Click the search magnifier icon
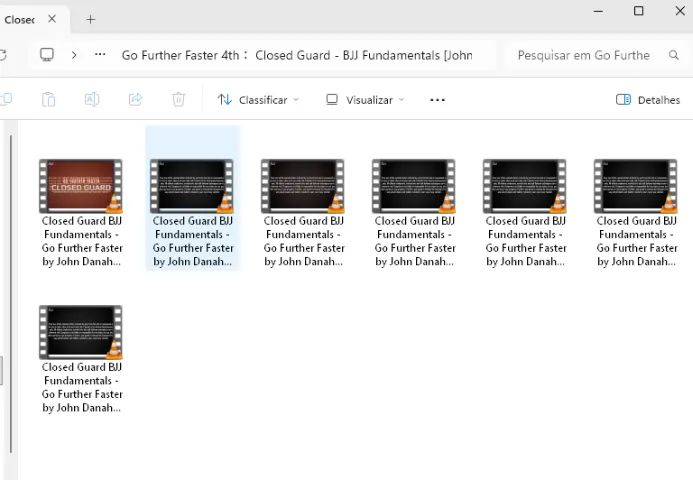 674,55
